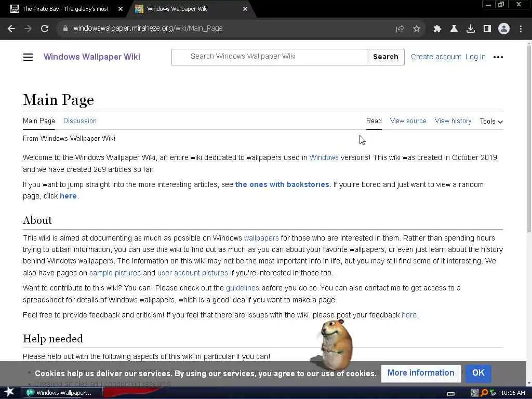Open the ones with backstories link
Image resolution: width=532 pixels, height=399 pixels.
282,184
